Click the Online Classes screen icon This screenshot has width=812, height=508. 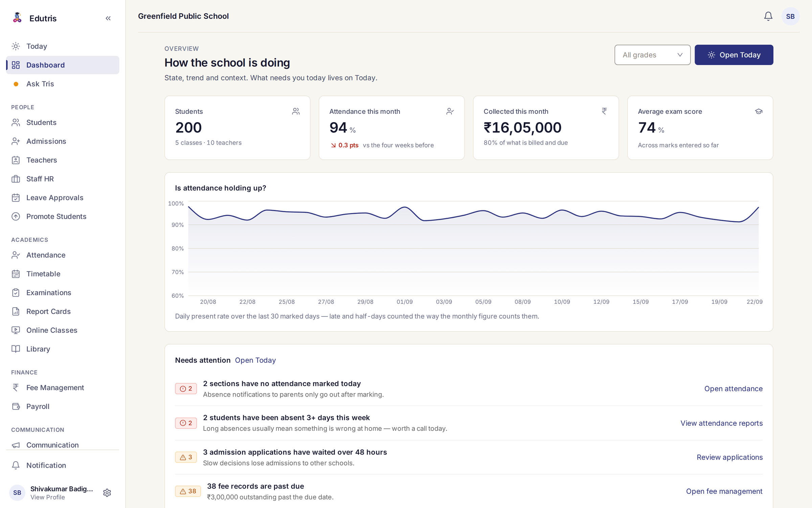16,330
